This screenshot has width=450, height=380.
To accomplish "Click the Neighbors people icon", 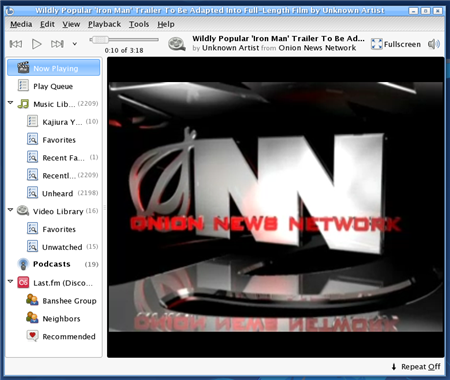I will pos(32,318).
